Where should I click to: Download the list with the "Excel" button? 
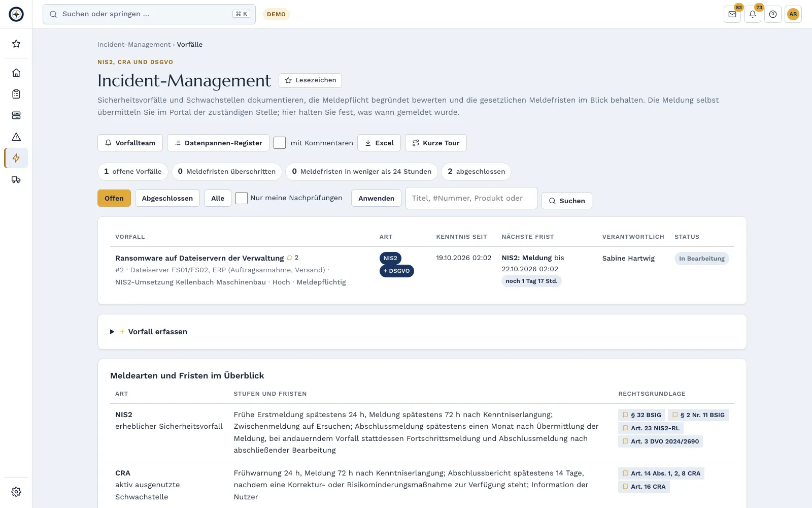[379, 143]
